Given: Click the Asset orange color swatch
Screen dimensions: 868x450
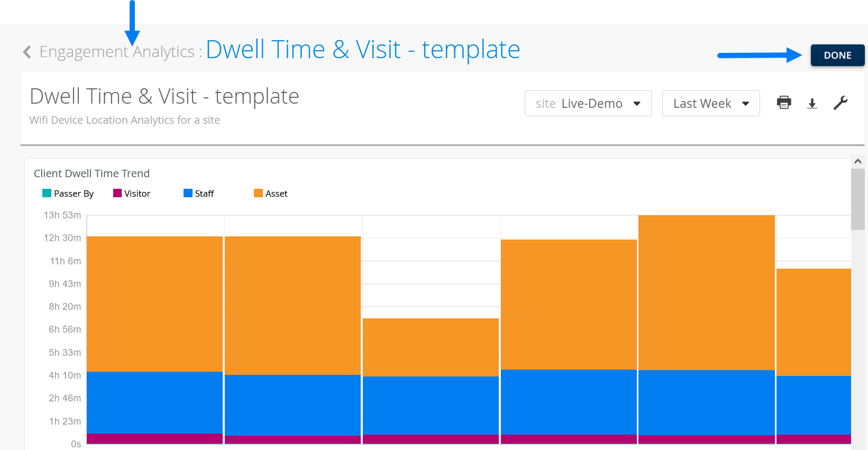Looking at the screenshot, I should (x=258, y=193).
